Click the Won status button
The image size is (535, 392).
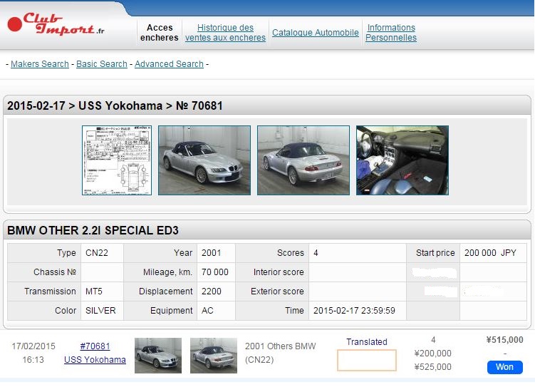click(x=504, y=367)
